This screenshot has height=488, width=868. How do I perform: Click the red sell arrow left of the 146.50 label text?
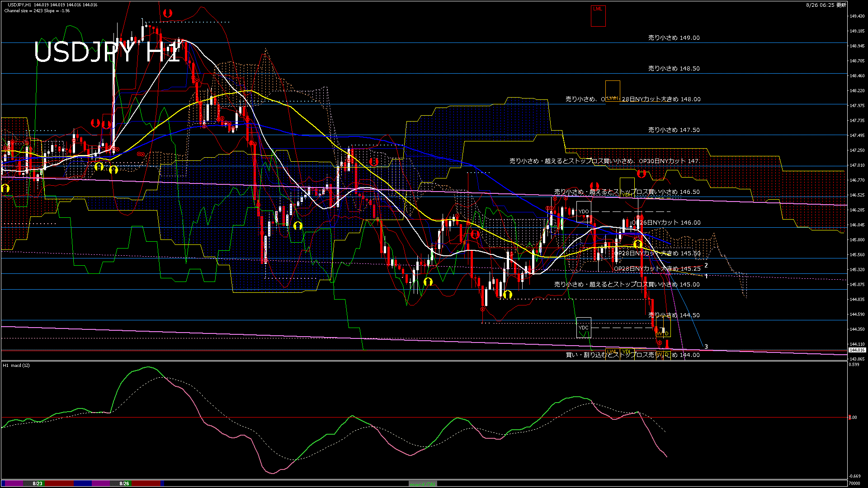594,186
